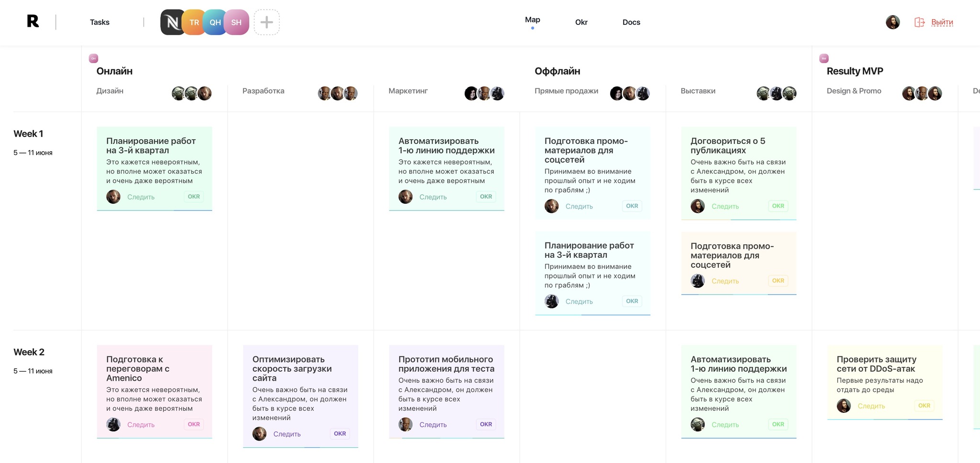Click the R logo icon

coord(33,22)
